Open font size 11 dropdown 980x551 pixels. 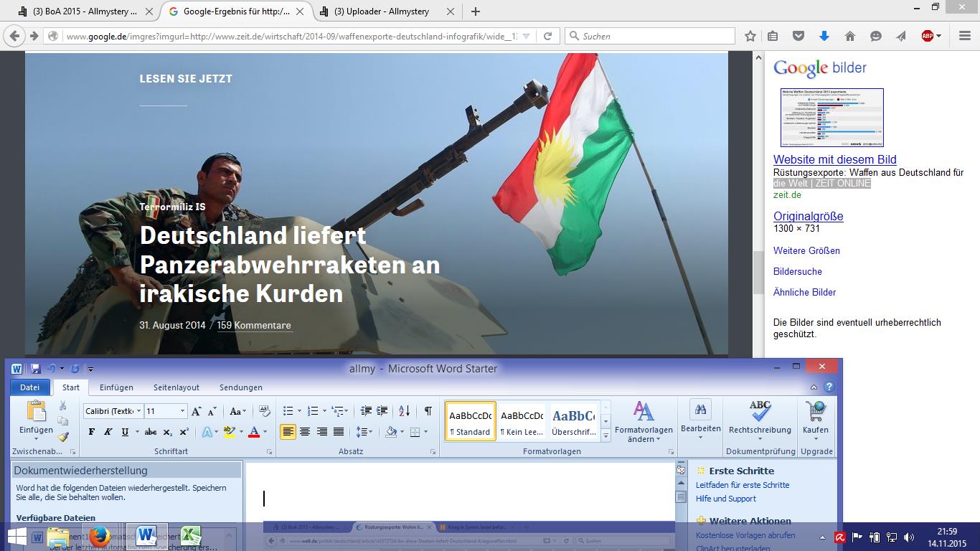click(183, 411)
